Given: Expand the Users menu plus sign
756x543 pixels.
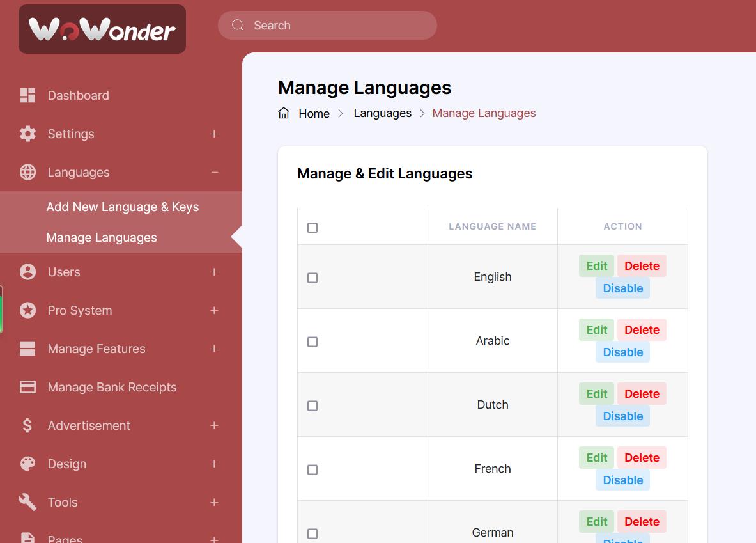Looking at the screenshot, I should tap(214, 272).
